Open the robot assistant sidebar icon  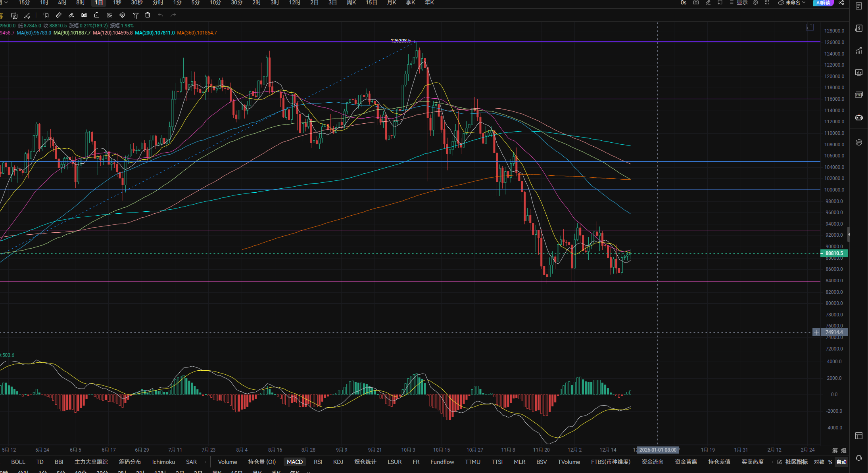pyautogui.click(x=859, y=118)
